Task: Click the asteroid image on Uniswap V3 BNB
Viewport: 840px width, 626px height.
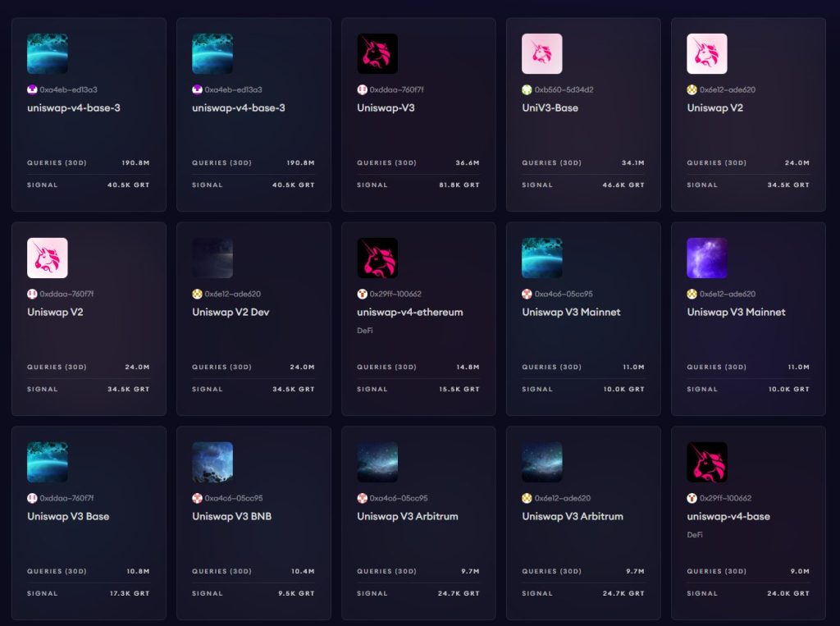Action: 212,463
